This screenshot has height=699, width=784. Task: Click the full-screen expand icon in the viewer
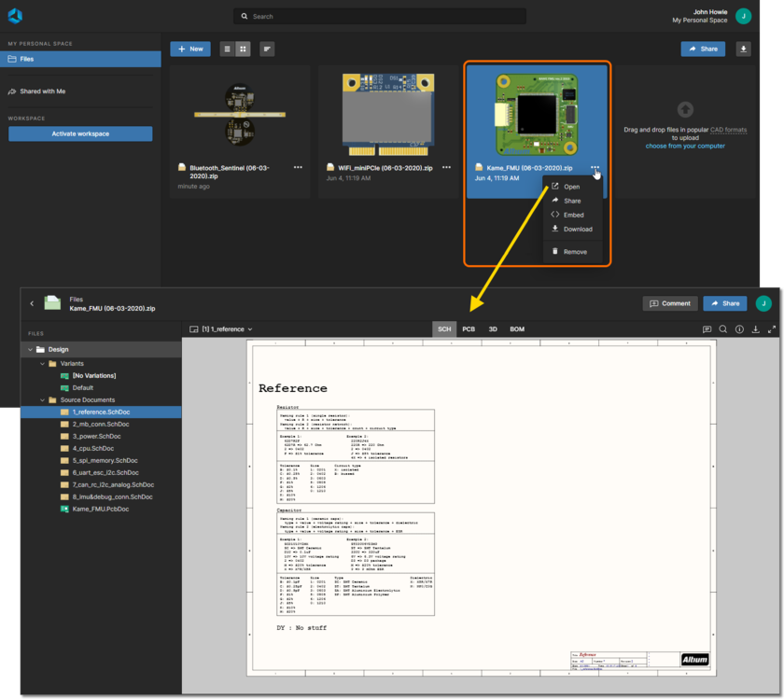click(x=772, y=329)
